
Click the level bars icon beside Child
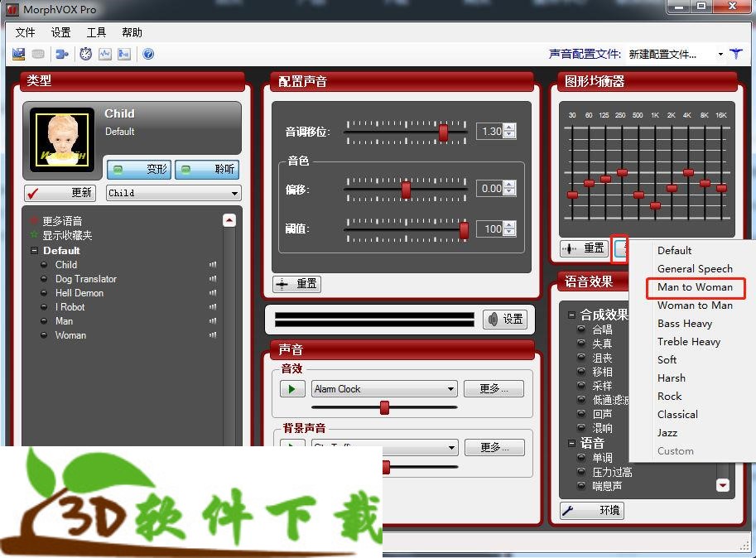[213, 265]
